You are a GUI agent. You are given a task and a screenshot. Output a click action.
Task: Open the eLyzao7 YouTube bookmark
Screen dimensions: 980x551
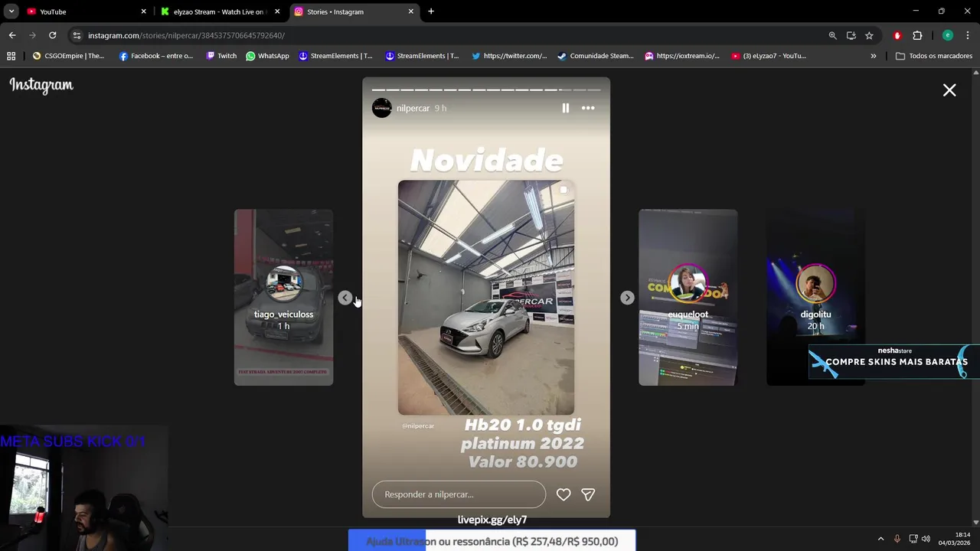[x=768, y=56]
